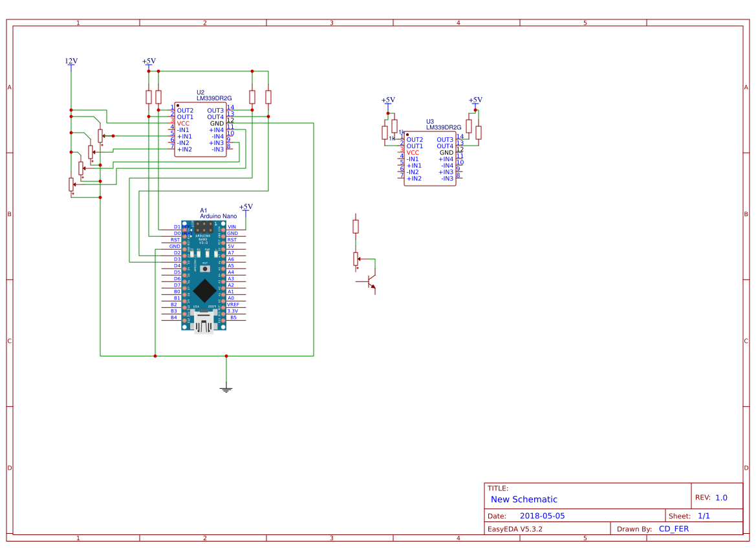Select the U2 LM339DR2G comparator symbol

coord(200,129)
